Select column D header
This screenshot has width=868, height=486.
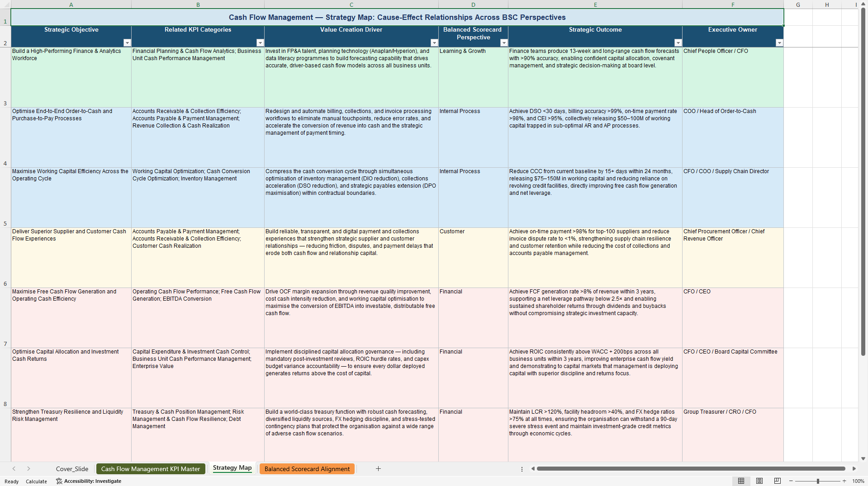(473, 5)
